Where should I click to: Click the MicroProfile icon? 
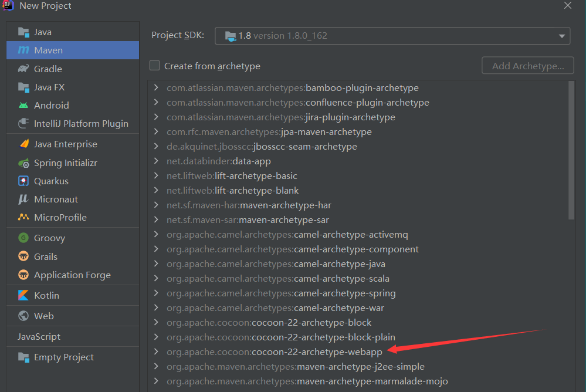click(x=23, y=217)
